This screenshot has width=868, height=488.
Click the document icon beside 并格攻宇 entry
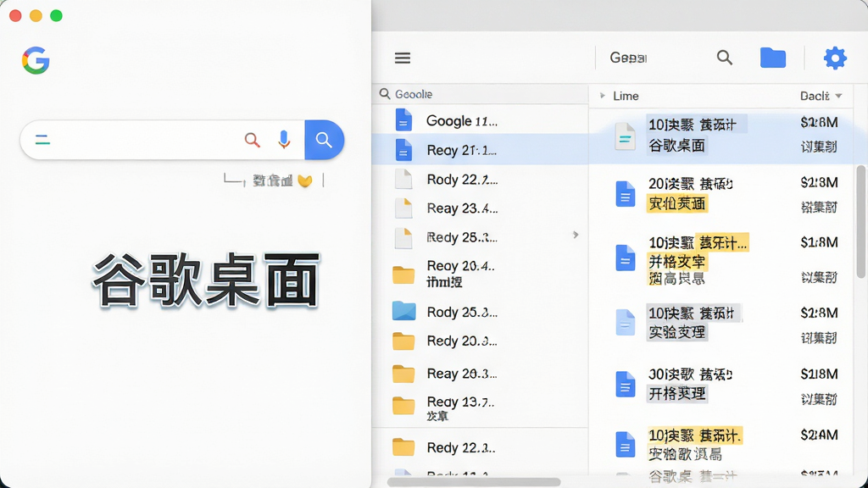click(626, 258)
